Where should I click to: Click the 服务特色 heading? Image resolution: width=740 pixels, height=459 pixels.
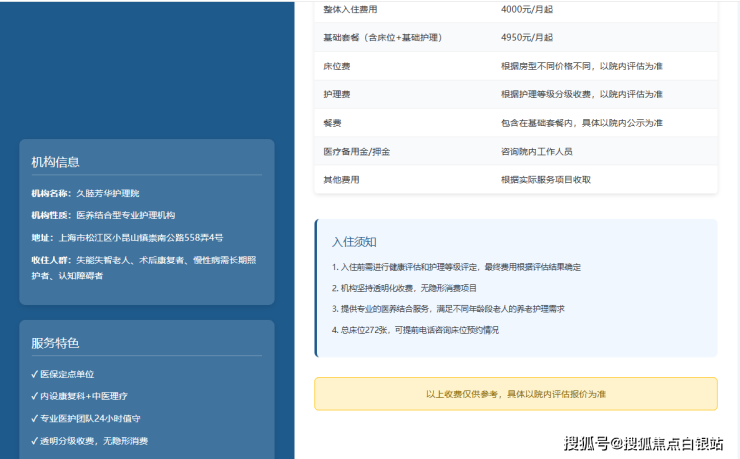pos(55,343)
